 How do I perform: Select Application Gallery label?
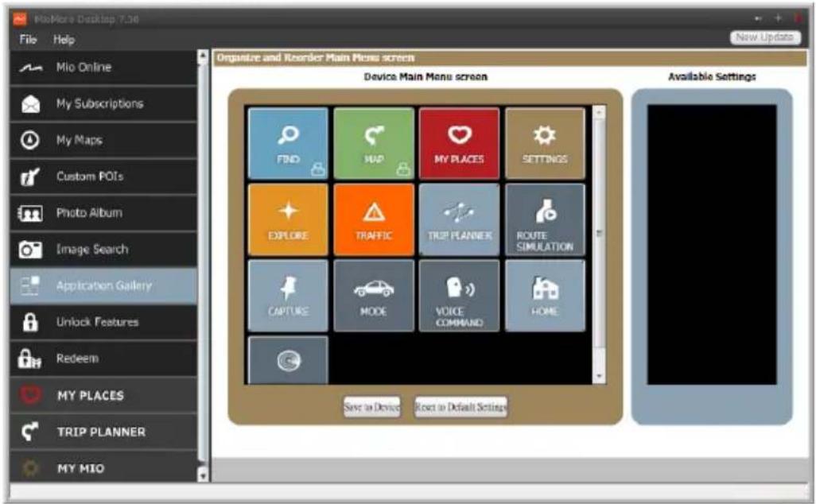(x=104, y=285)
